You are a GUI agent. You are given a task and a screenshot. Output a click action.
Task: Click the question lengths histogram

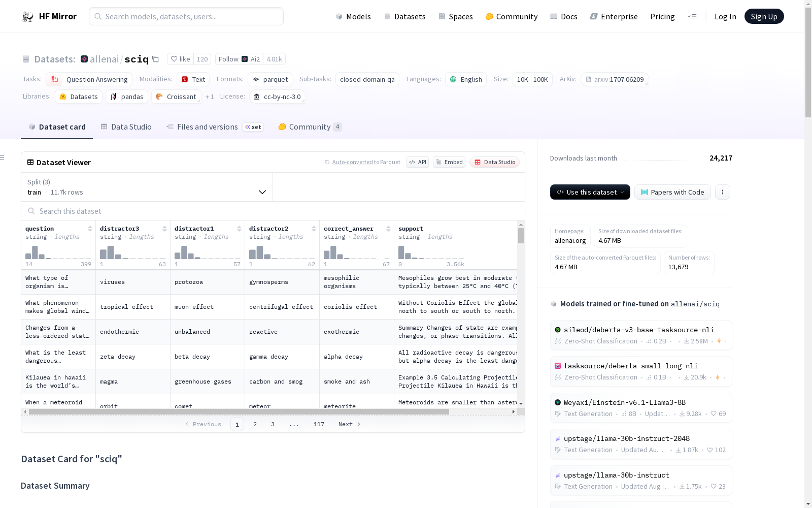[x=58, y=252]
